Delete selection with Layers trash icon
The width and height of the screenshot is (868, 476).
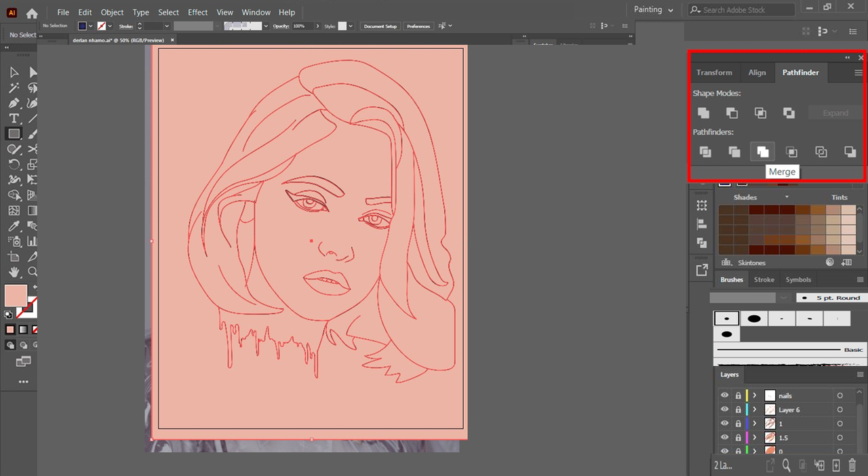click(852, 465)
